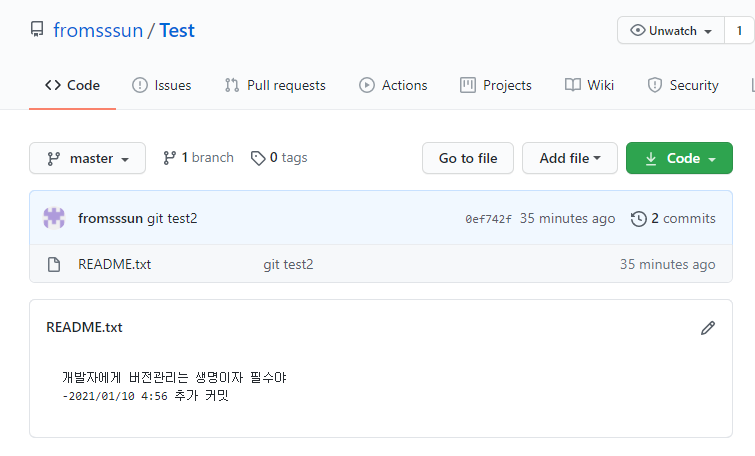This screenshot has width=755, height=456.
Task: Click the Unwatch button
Action: coord(671,30)
